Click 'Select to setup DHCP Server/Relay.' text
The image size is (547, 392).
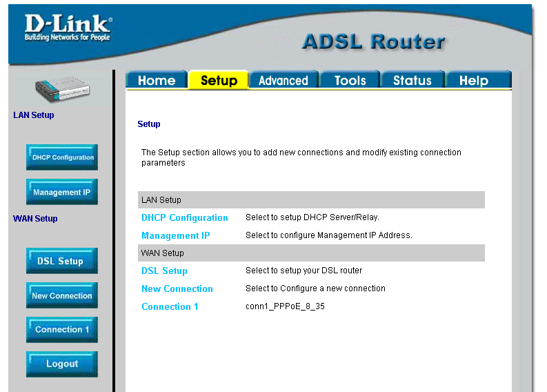312,217
